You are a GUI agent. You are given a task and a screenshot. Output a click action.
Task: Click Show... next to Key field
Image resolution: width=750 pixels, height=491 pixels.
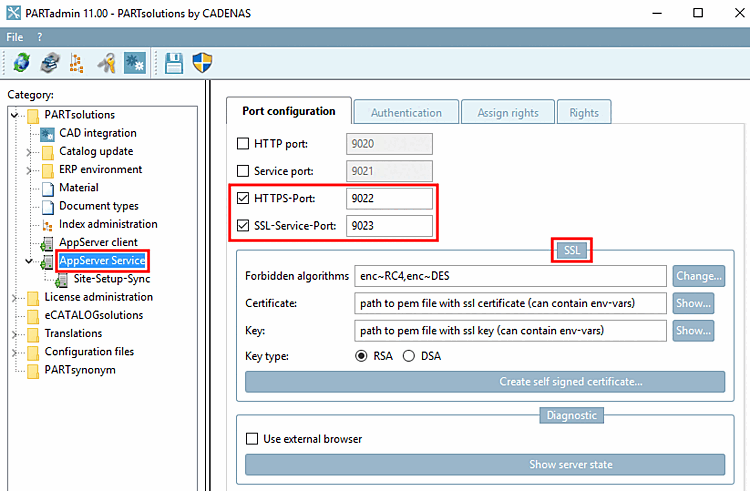coord(693,330)
